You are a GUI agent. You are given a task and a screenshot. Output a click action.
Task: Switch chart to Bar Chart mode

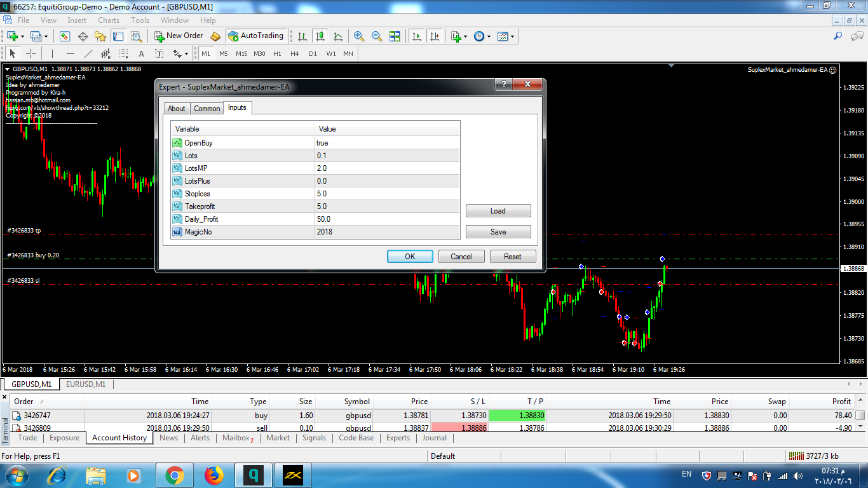click(x=302, y=36)
